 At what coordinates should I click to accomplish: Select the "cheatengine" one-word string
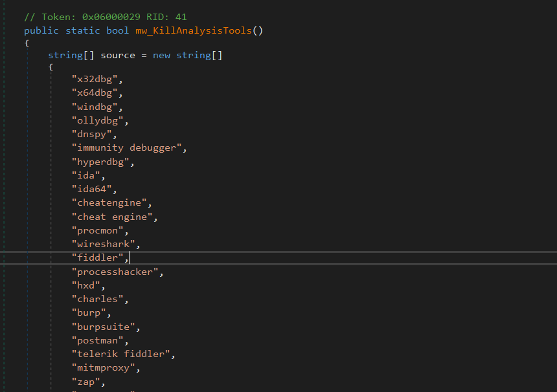coord(109,203)
